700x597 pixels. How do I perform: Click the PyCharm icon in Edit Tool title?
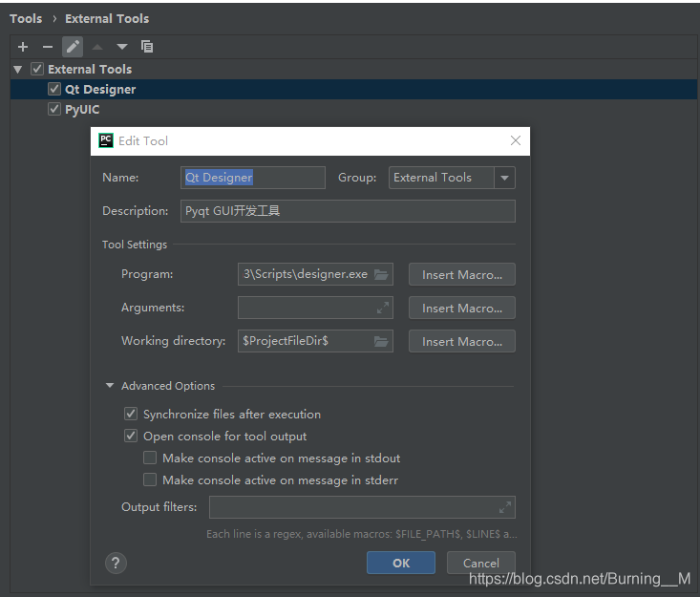coord(106,140)
